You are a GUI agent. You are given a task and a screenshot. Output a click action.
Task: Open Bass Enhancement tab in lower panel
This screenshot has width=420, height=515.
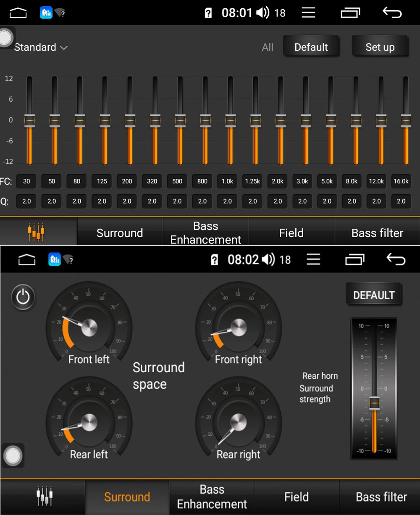pyautogui.click(x=212, y=497)
